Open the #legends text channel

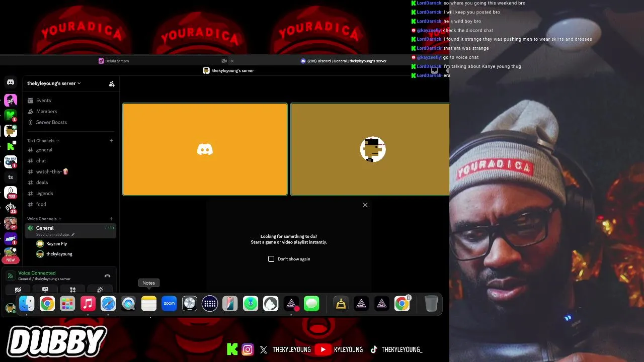pyautogui.click(x=44, y=194)
